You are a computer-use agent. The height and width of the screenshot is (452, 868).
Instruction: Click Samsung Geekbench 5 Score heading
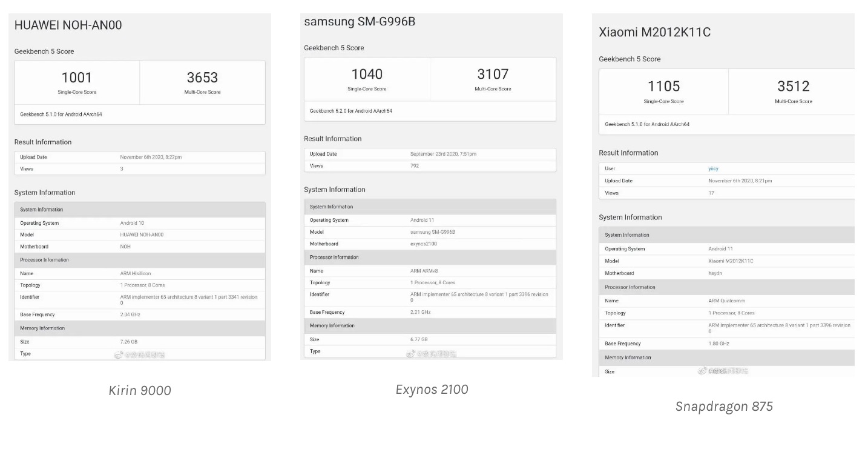[334, 48]
